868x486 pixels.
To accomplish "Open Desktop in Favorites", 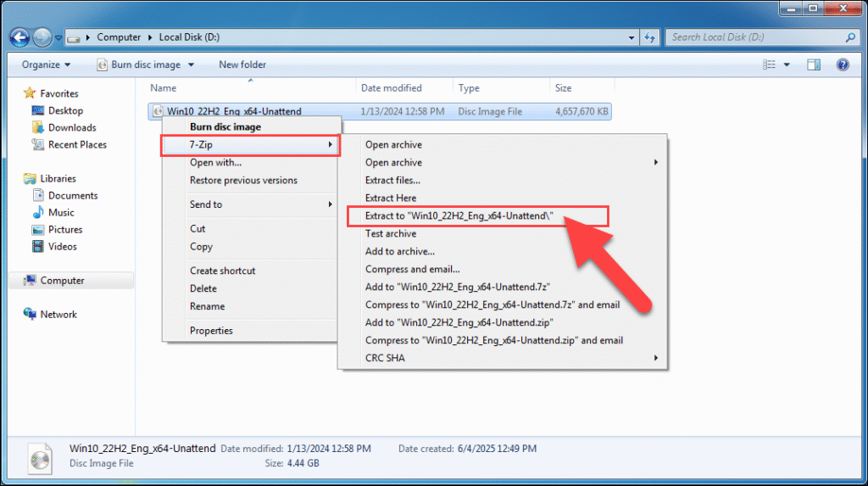I will tap(58, 110).
